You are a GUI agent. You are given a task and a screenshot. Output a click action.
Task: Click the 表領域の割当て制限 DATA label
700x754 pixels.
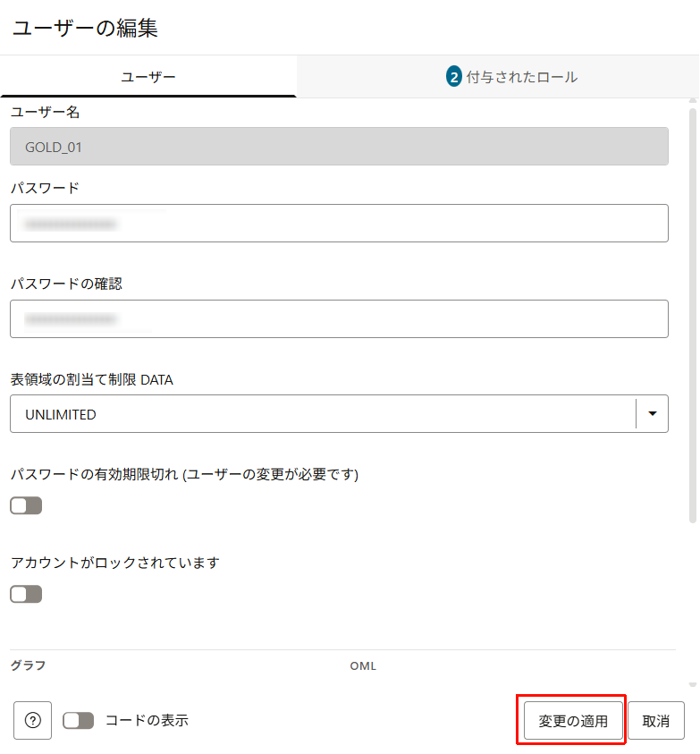[x=92, y=379]
